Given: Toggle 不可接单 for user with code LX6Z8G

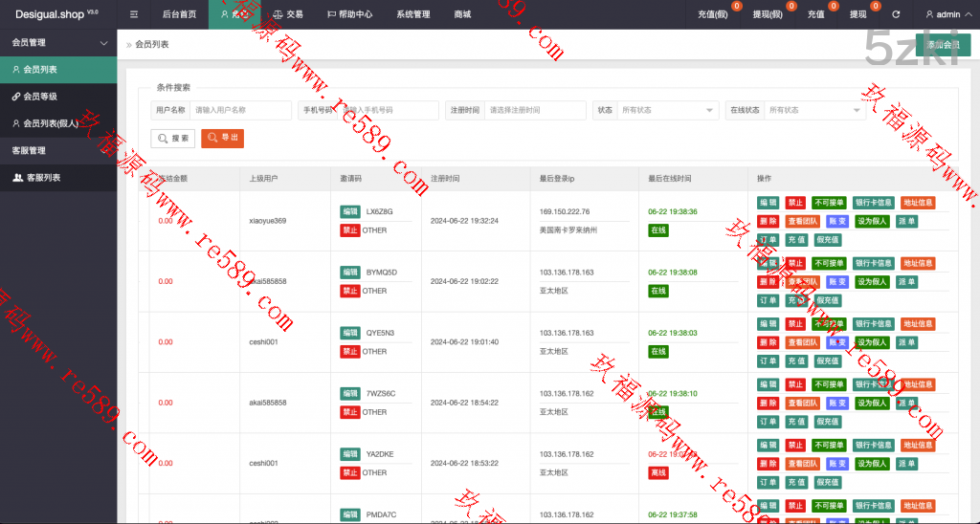Looking at the screenshot, I should click(x=829, y=203).
